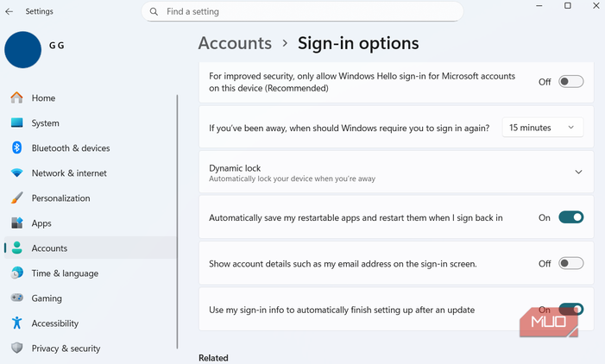Click the sidebar vertical scrollbar
Image resolution: width=605 pixels, height=364 pixels.
177,222
